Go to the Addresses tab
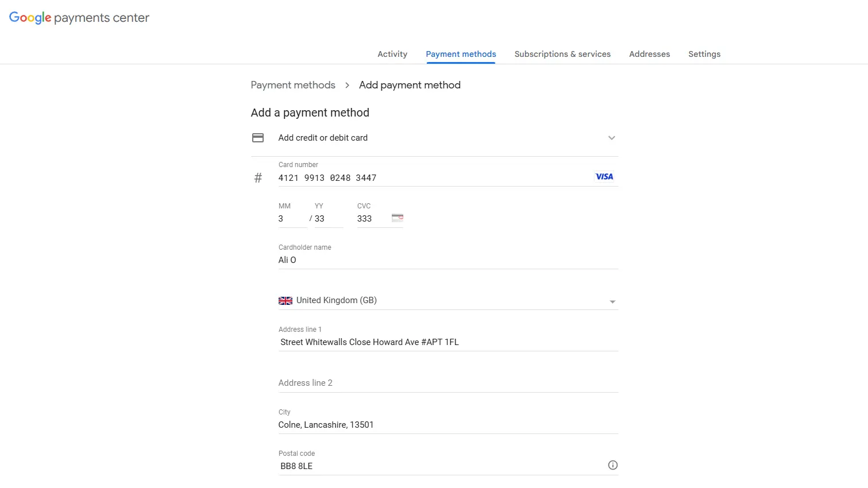 click(x=649, y=54)
